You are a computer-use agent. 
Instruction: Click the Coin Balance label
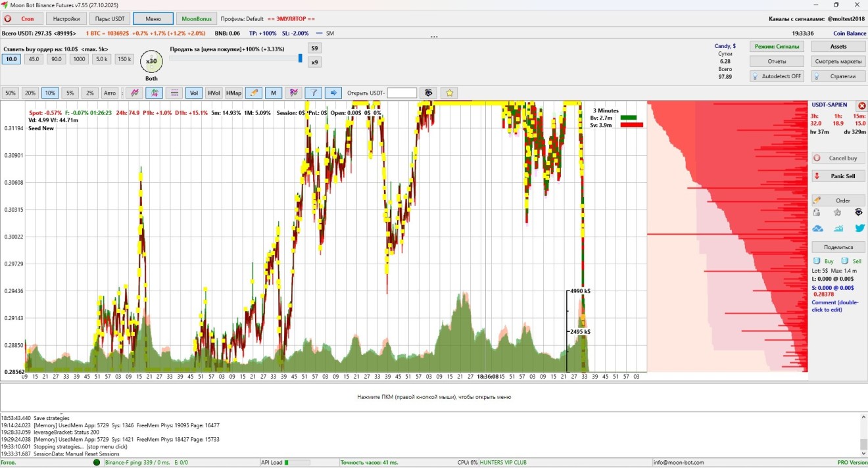tap(850, 33)
